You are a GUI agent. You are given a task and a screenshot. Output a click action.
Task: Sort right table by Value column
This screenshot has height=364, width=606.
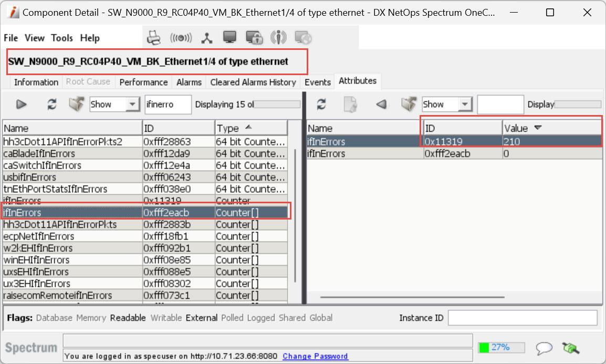(x=551, y=128)
